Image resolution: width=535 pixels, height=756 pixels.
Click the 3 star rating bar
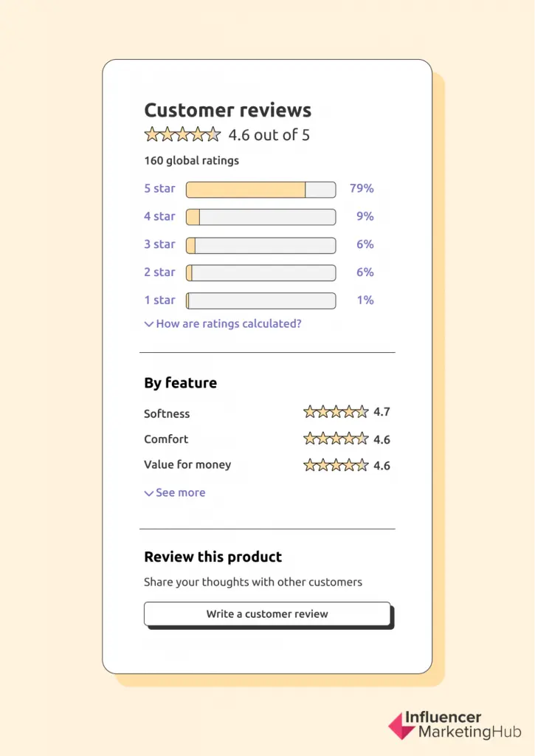click(x=260, y=245)
